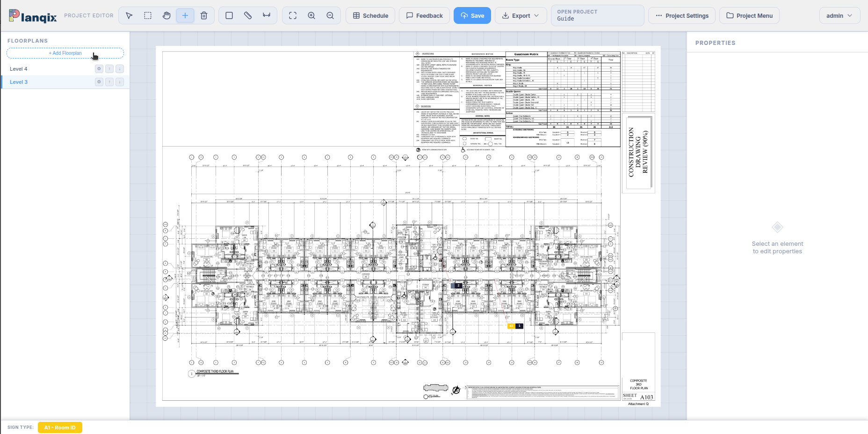
Task: Click the SIGN TYPE: label
Action: click(x=21, y=427)
